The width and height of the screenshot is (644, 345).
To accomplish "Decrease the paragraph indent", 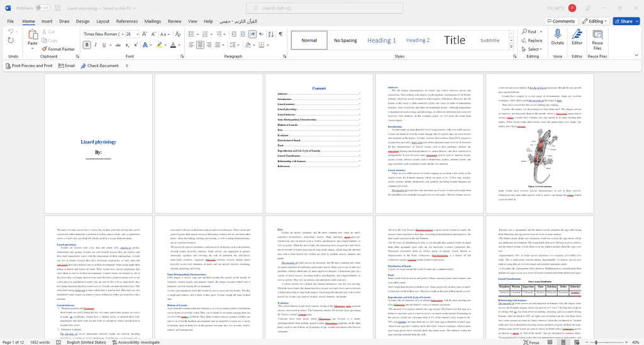I will click(x=234, y=34).
